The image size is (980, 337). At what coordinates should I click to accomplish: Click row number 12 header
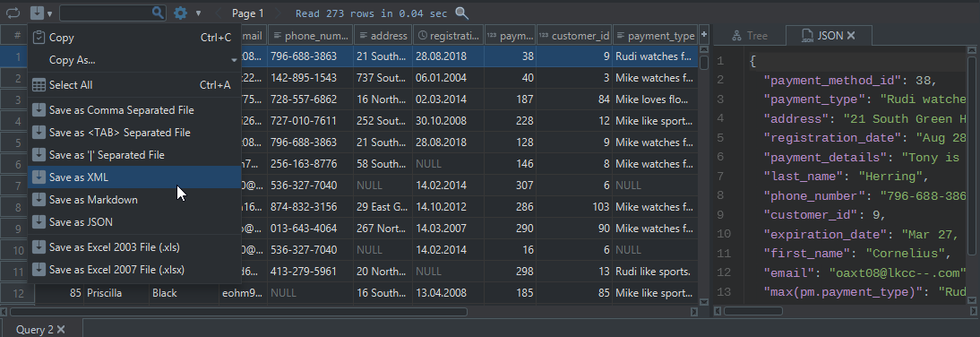[x=18, y=292]
